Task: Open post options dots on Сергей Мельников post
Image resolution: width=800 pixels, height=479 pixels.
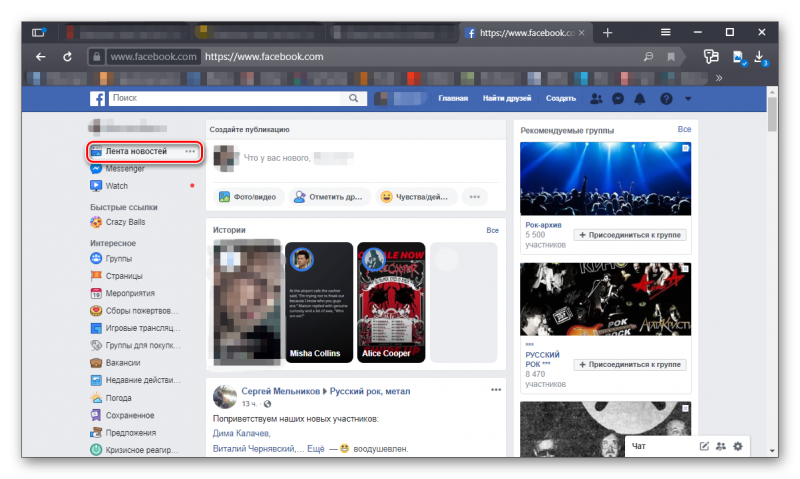Action: coord(496,390)
